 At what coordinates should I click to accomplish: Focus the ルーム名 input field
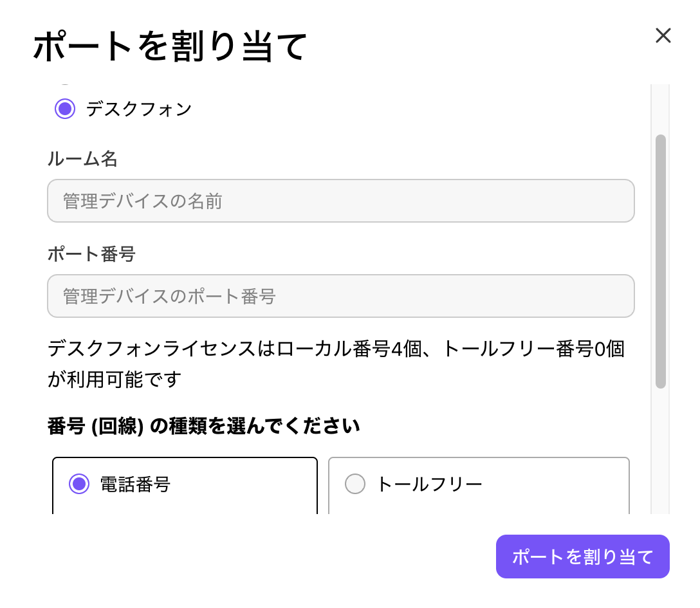pyautogui.click(x=341, y=201)
